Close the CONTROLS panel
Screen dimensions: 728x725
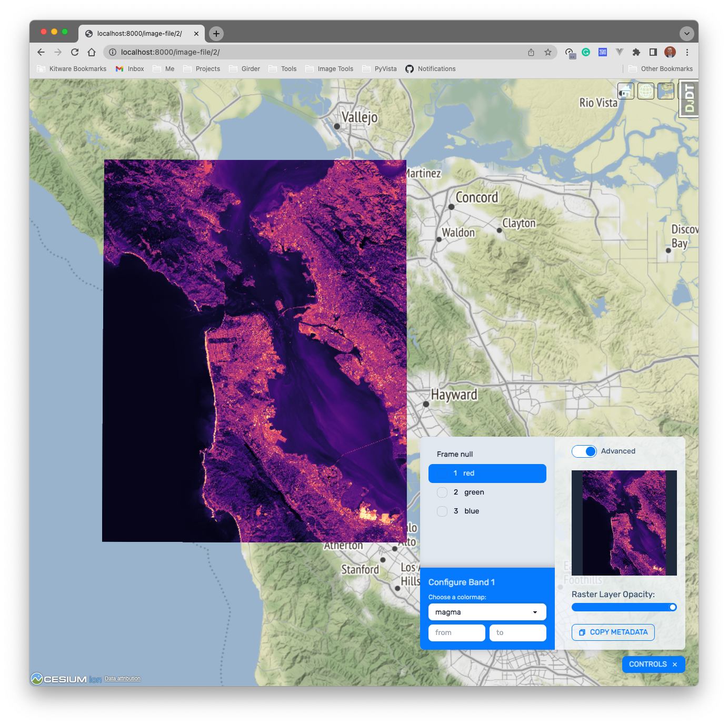coord(675,664)
